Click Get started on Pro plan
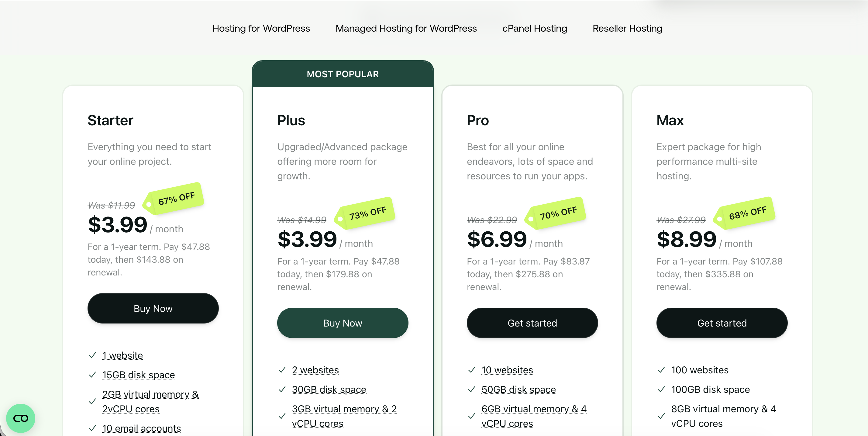Screen dimensions: 868x436 (x=532, y=323)
